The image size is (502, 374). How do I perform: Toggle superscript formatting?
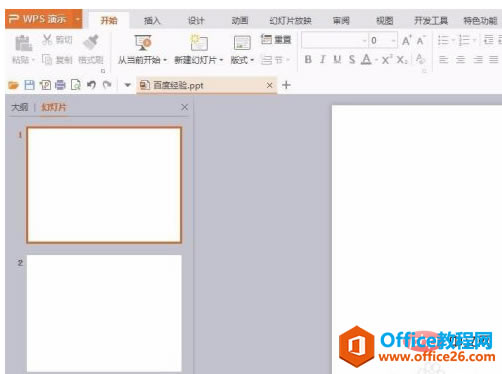click(386, 60)
